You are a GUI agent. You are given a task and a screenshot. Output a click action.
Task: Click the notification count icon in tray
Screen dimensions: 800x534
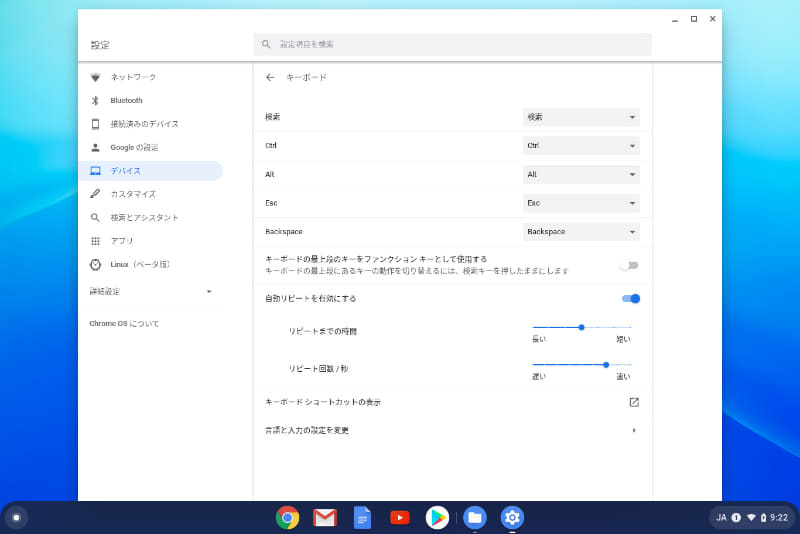pos(736,518)
